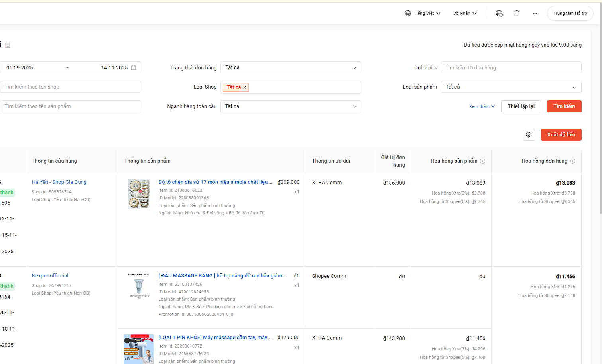Screen dimensions: 602x364
Task: Click the Tìm kiếm ID đơn hàng field
Action: 511,68
